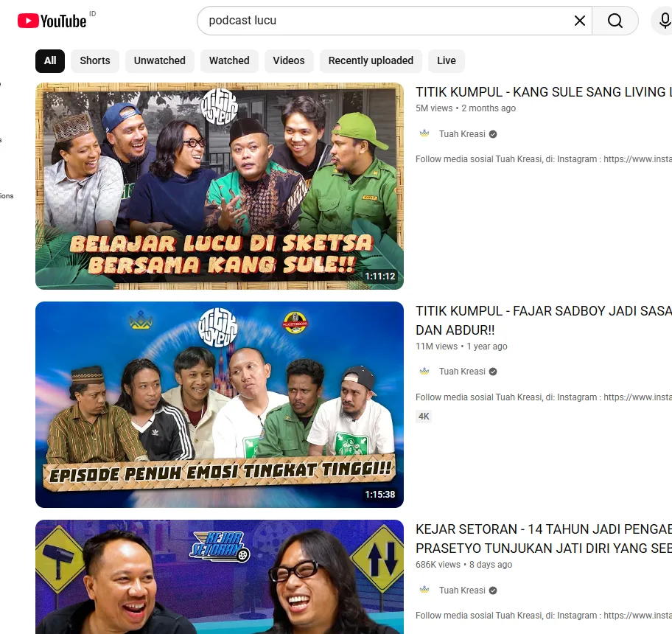Click description snippet of the Fajar Sadboy video
Screen dimensions: 672x634
[544, 397]
